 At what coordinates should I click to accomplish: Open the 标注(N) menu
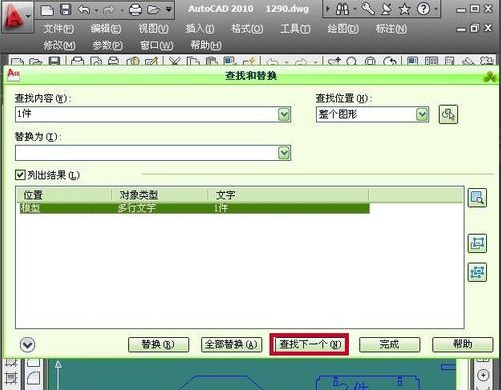tap(391, 29)
